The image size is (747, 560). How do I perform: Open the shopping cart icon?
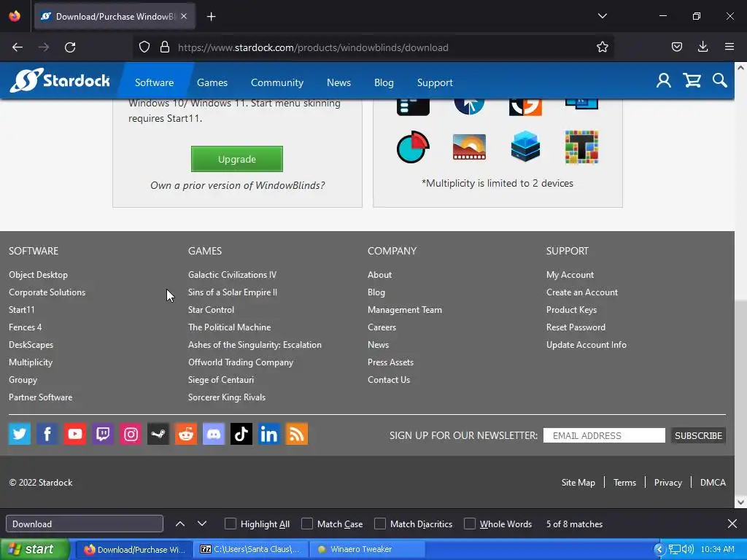(x=692, y=80)
